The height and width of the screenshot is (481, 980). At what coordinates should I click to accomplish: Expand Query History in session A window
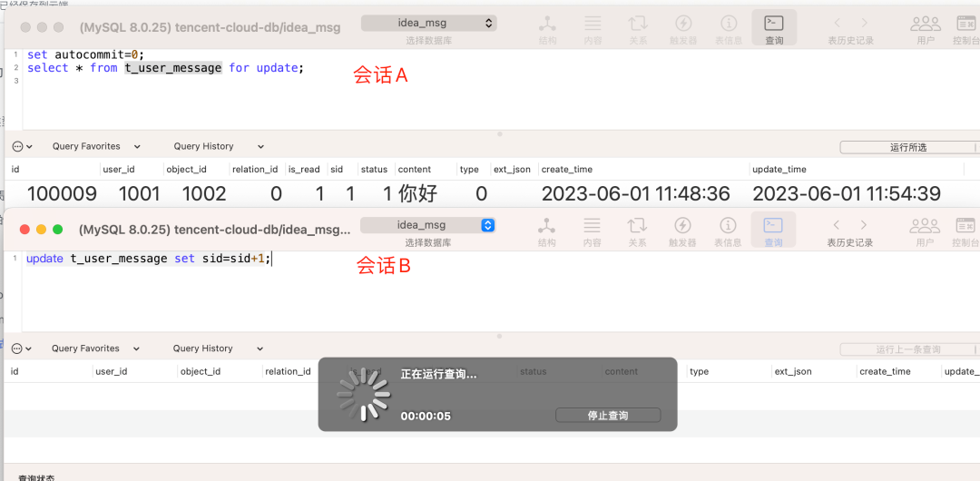[219, 146]
